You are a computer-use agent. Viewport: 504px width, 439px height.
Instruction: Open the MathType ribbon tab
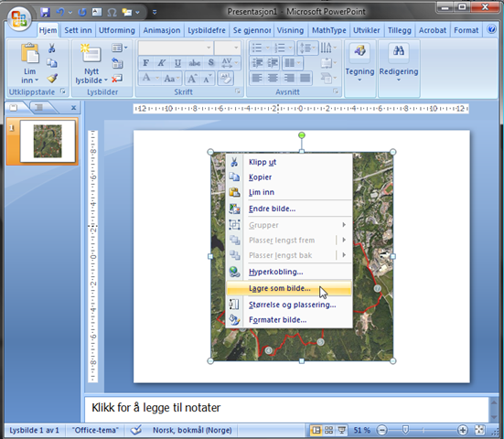(328, 30)
